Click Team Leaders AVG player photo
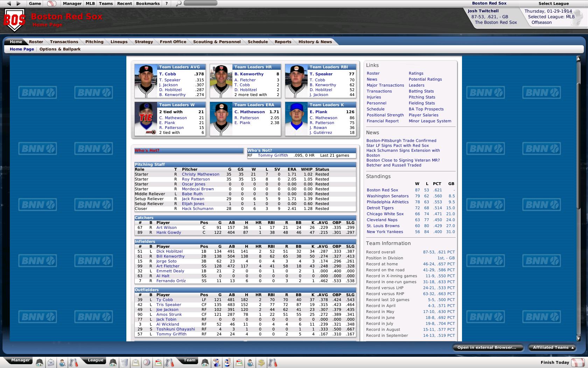 coord(146,81)
